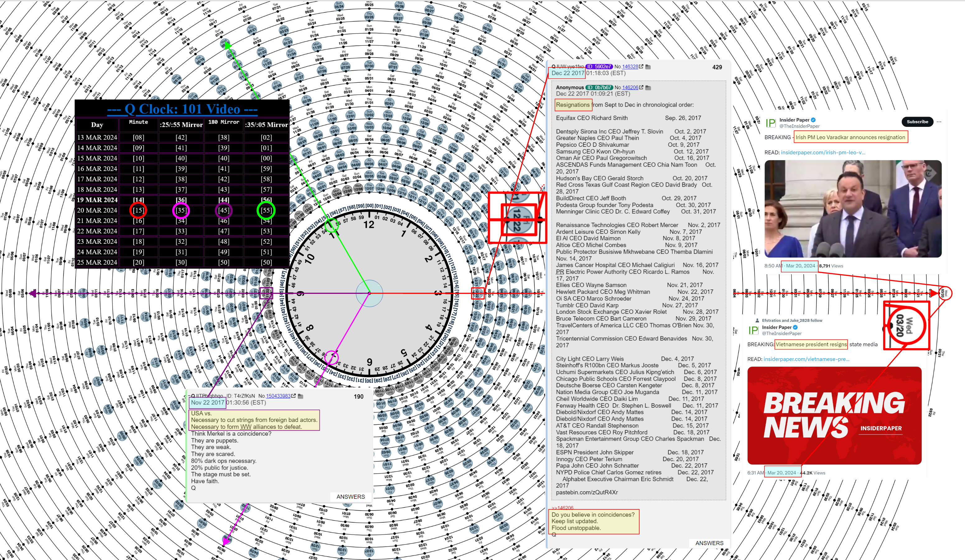Click '44.2K Views' on the Vietnamese tweet
The image size is (965, 560).
tap(812, 473)
